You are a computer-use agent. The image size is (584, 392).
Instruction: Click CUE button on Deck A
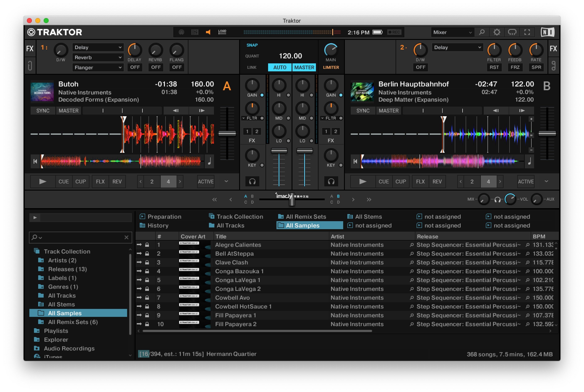coord(64,182)
